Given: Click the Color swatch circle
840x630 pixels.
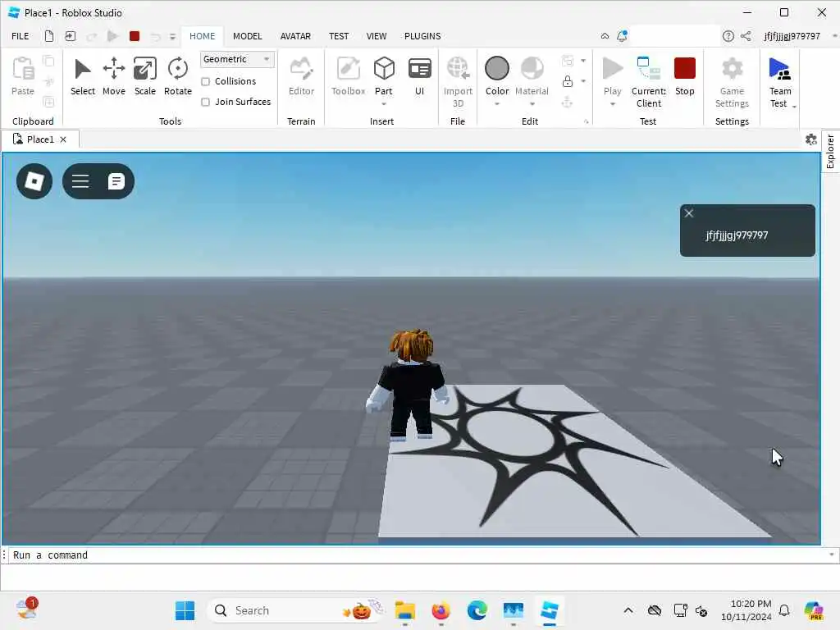Looking at the screenshot, I should coord(496,69).
